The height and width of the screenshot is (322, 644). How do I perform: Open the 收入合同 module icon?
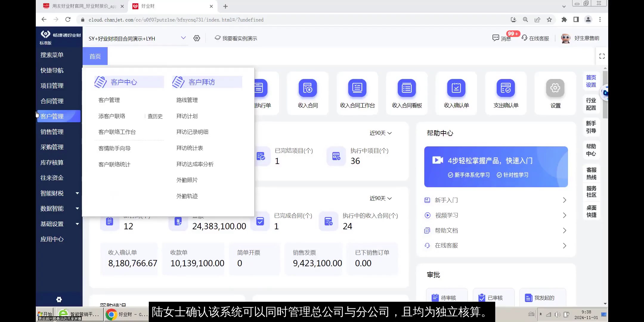[307, 88]
